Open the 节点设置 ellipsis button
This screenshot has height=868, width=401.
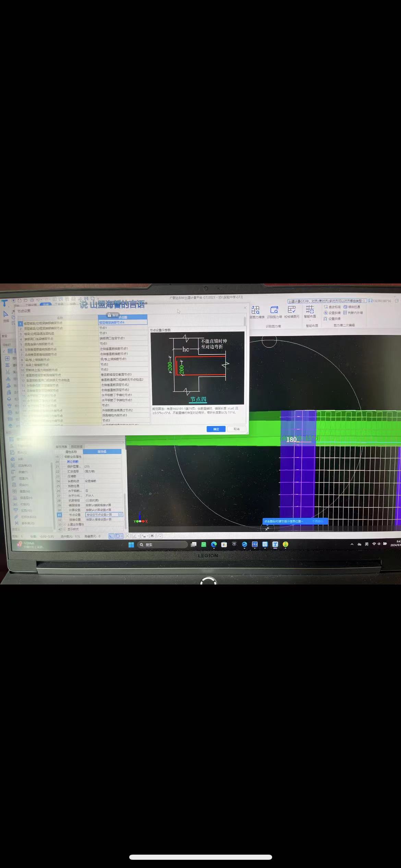coord(120,515)
